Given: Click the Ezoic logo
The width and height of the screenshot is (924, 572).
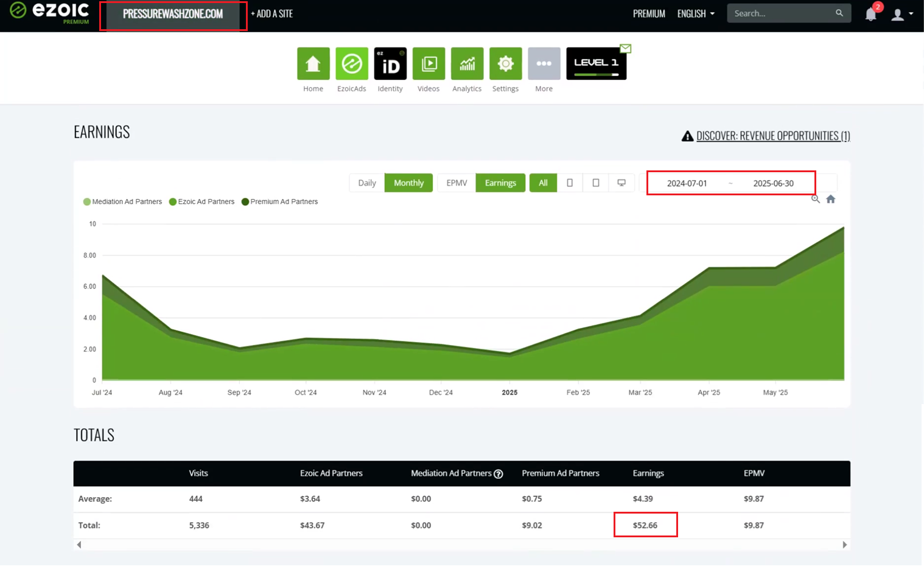Looking at the screenshot, I should pos(49,12).
